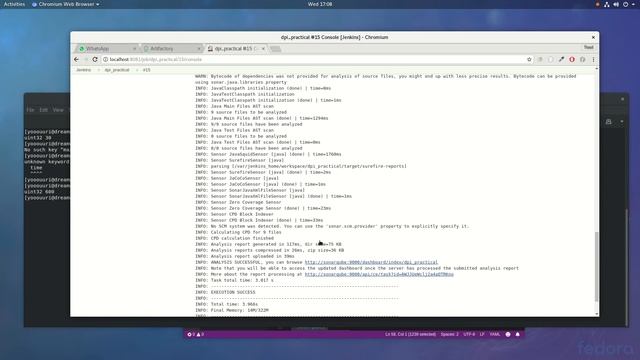The width and height of the screenshot is (640, 360).
Task: Click the power icon in system tray
Action: click(625, 4)
